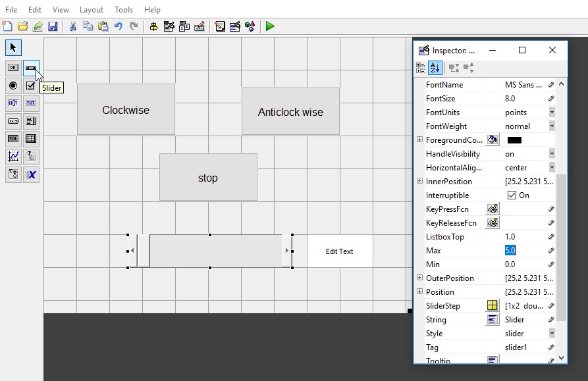Open the View menu

click(x=61, y=10)
